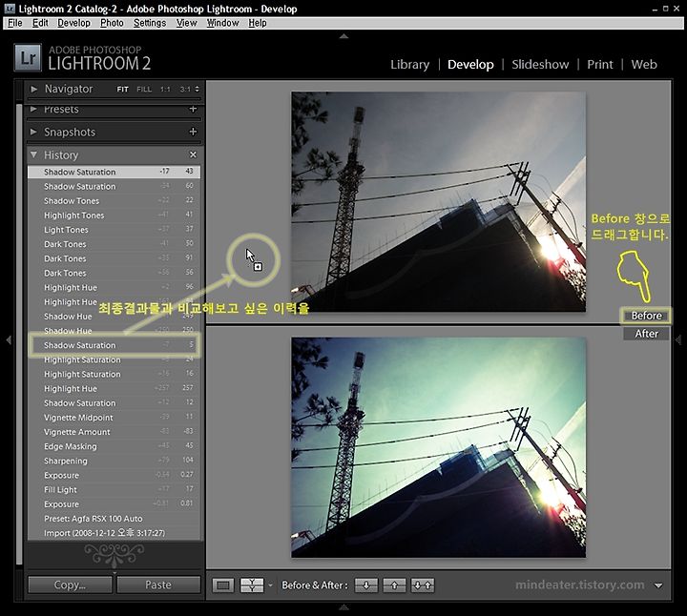Click the left panel vertical scrollbar

pyautogui.click(x=19, y=335)
